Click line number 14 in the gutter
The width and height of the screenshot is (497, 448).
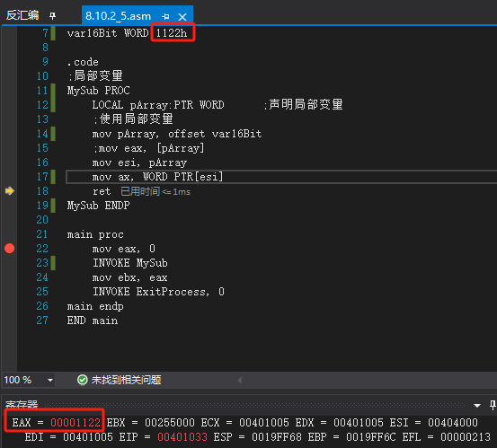(x=42, y=134)
